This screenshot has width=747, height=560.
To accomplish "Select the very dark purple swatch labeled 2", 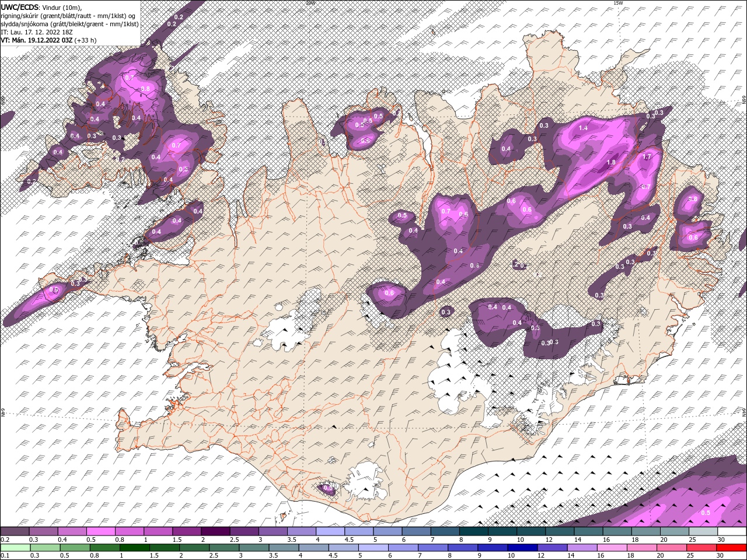I will (x=215, y=531).
